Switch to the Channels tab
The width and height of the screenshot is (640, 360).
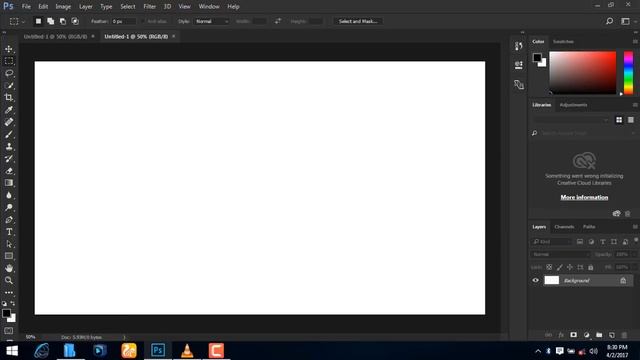click(564, 227)
